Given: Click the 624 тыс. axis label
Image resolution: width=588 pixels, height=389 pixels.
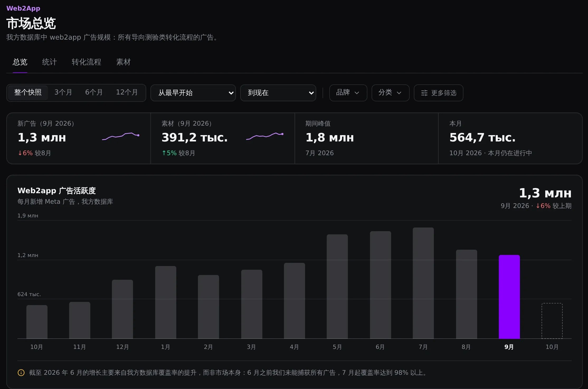Looking at the screenshot, I should 29,294.
